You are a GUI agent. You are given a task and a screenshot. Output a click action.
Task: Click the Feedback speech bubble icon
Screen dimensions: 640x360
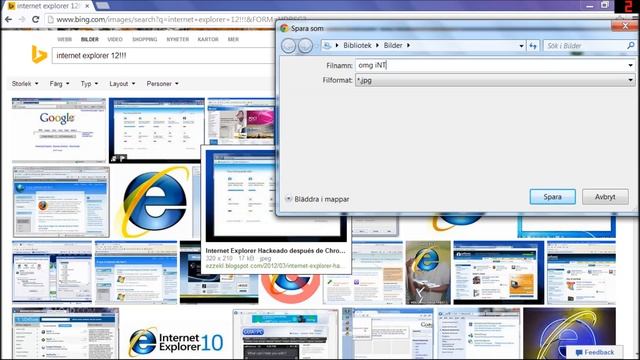click(x=579, y=352)
